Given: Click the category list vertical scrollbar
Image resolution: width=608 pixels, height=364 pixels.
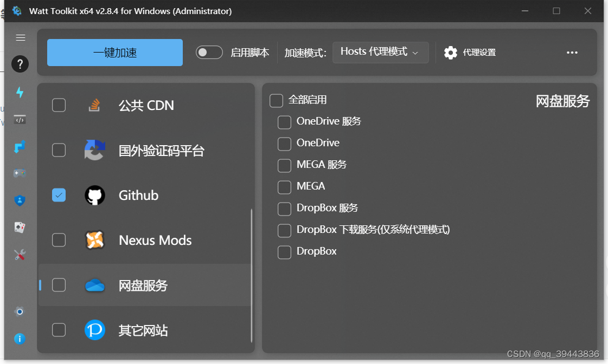Looking at the screenshot, I should pyautogui.click(x=252, y=276).
